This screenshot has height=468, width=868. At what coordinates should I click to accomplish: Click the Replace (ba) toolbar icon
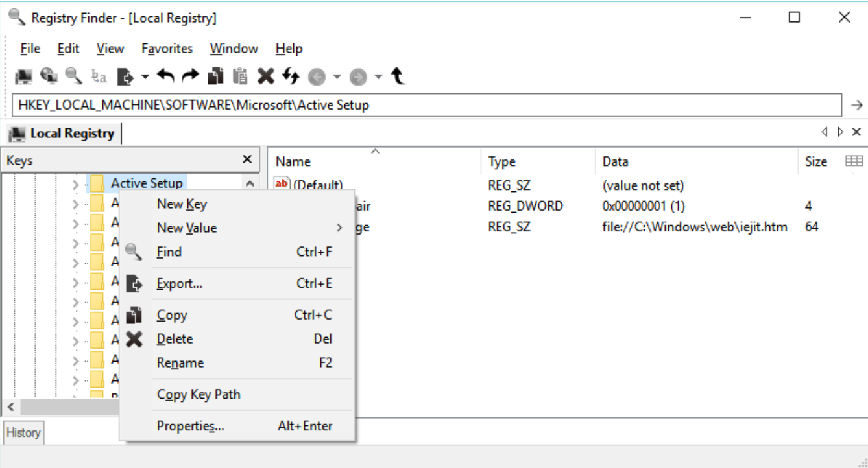pos(98,76)
